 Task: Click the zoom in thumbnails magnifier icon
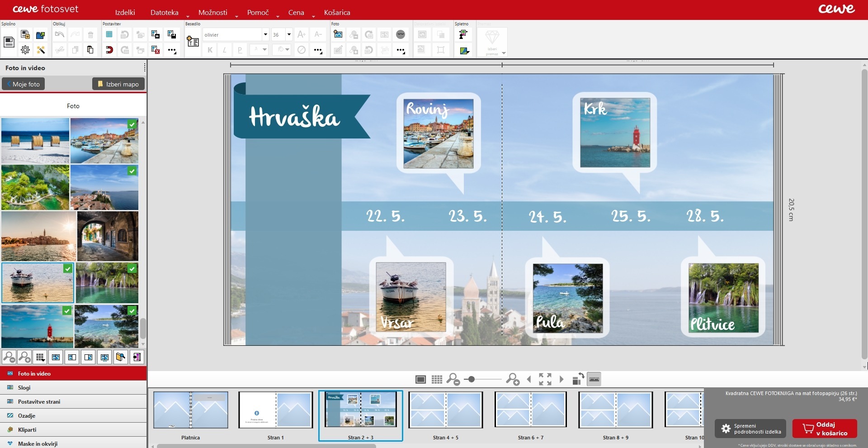pos(24,357)
